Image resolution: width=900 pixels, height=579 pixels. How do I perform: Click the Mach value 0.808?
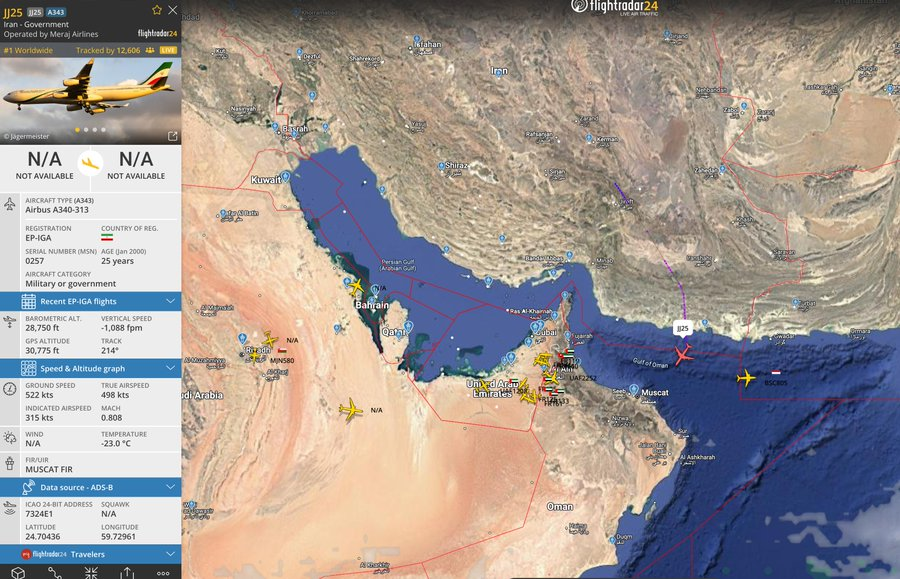111,418
